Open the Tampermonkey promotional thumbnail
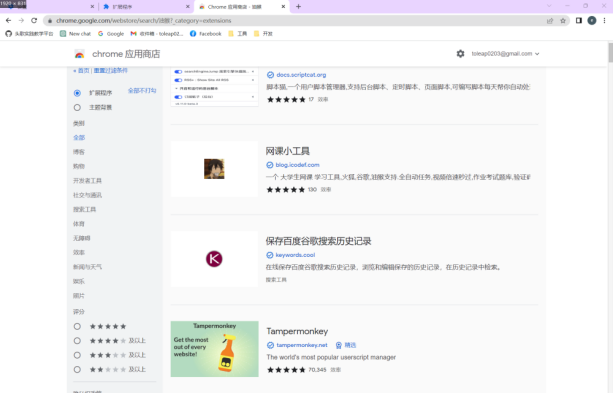The image size is (614, 394). [215, 349]
